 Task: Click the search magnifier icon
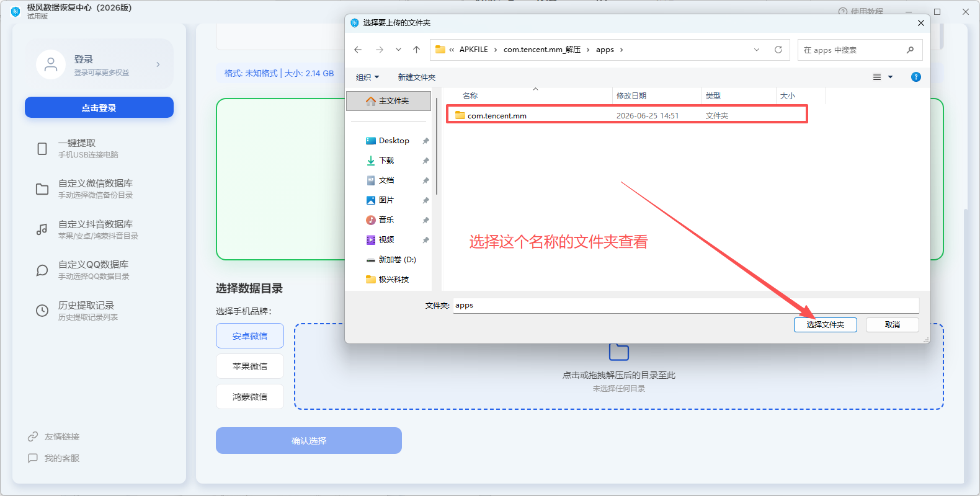[x=910, y=50]
